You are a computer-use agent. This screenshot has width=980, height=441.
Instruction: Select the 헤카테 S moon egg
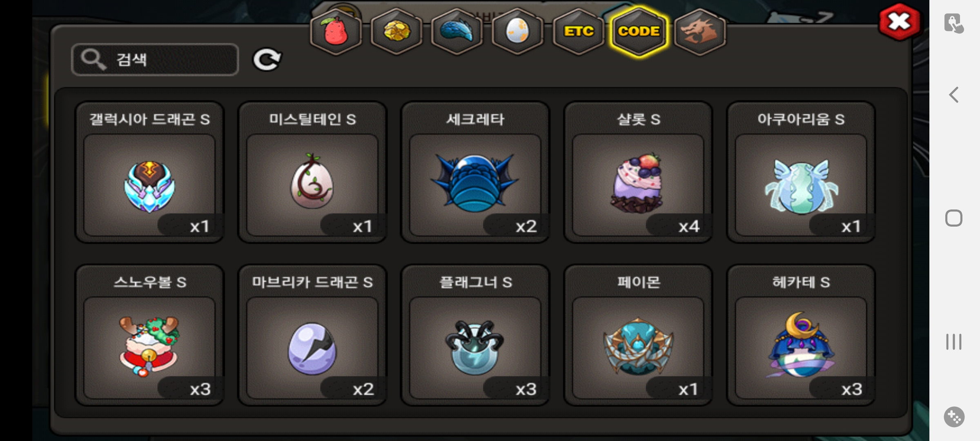click(x=801, y=335)
